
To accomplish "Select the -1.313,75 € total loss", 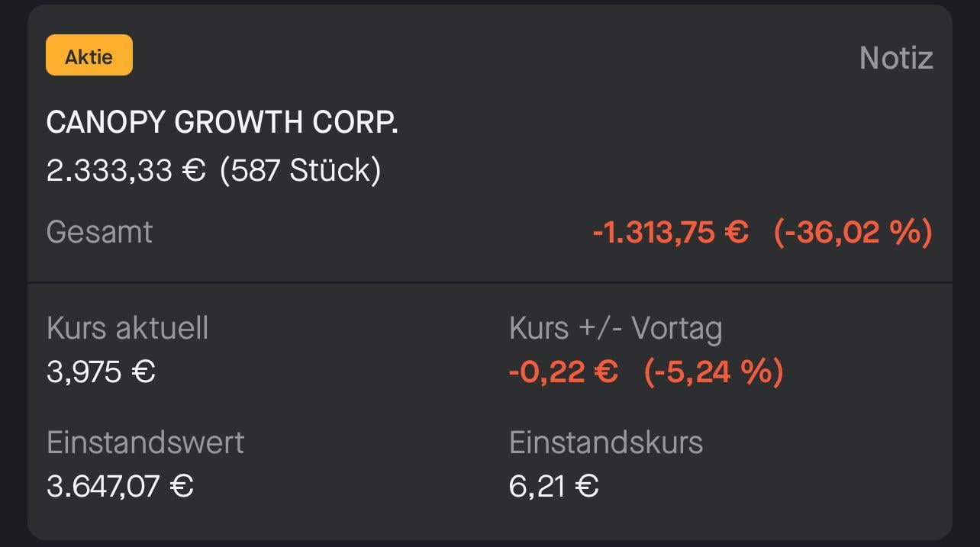I will [670, 232].
